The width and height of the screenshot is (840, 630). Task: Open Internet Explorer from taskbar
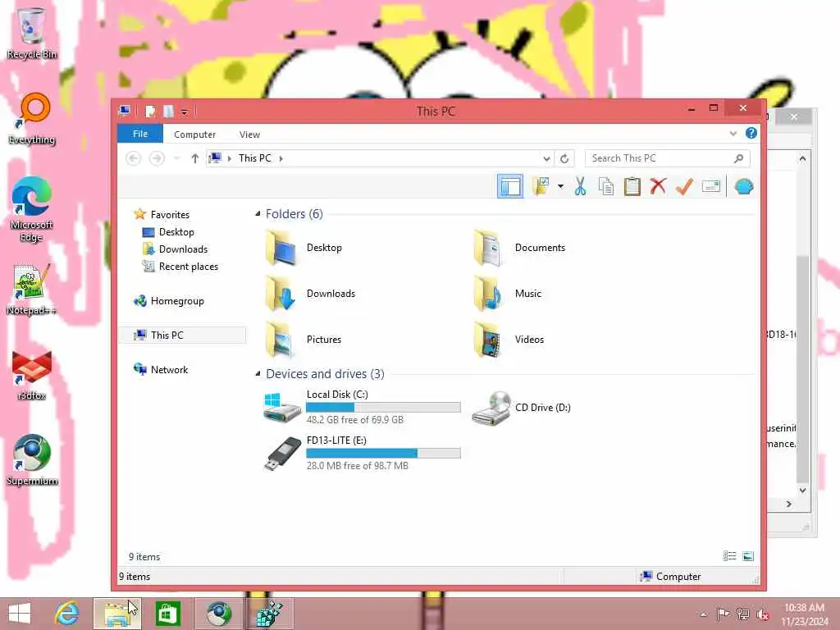(66, 614)
